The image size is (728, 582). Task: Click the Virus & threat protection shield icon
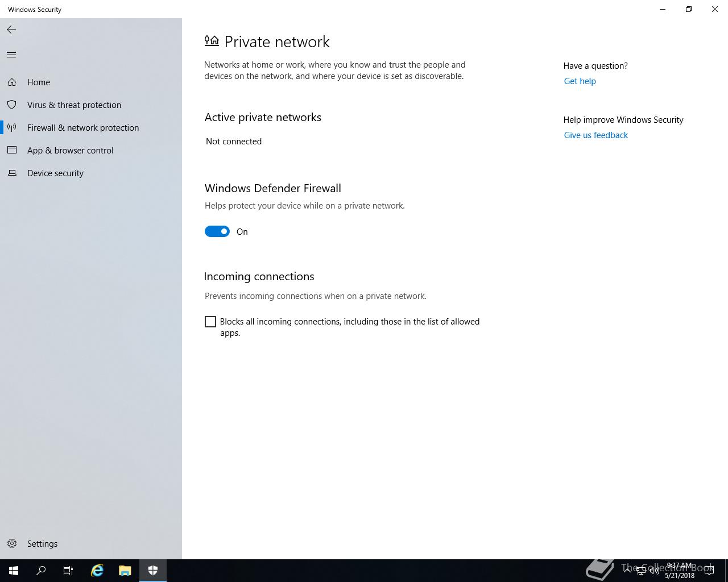[x=12, y=105]
